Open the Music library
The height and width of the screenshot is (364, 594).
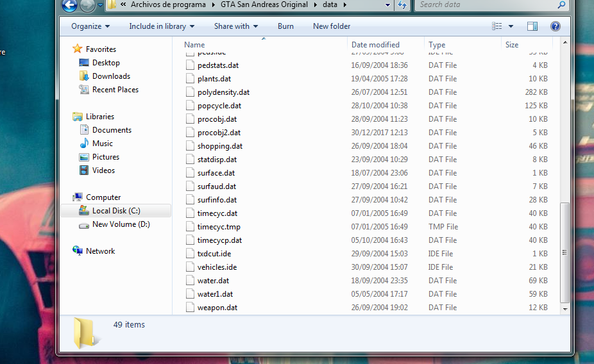click(102, 144)
